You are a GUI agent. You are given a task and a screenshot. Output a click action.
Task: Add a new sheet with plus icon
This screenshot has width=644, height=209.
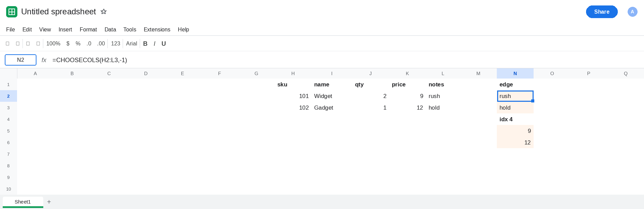[49, 202]
